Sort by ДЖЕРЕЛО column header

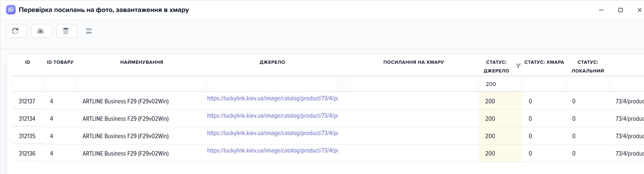click(272, 62)
